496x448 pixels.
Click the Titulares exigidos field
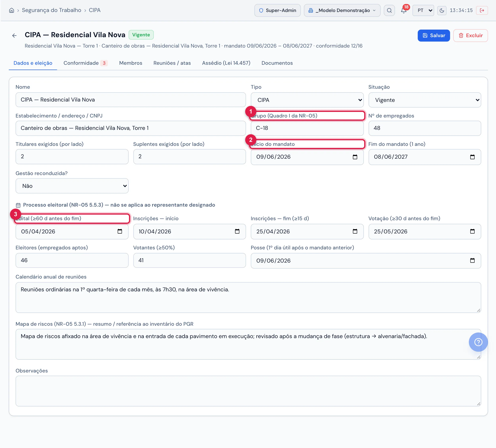pos(72,156)
